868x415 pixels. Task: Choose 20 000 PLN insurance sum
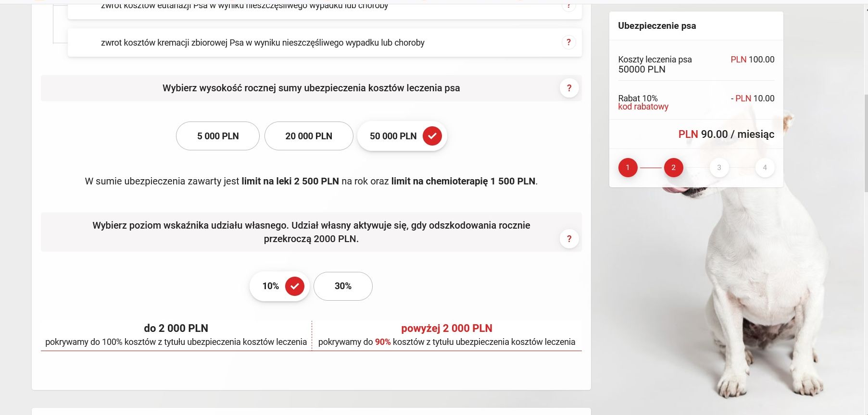[x=309, y=136]
